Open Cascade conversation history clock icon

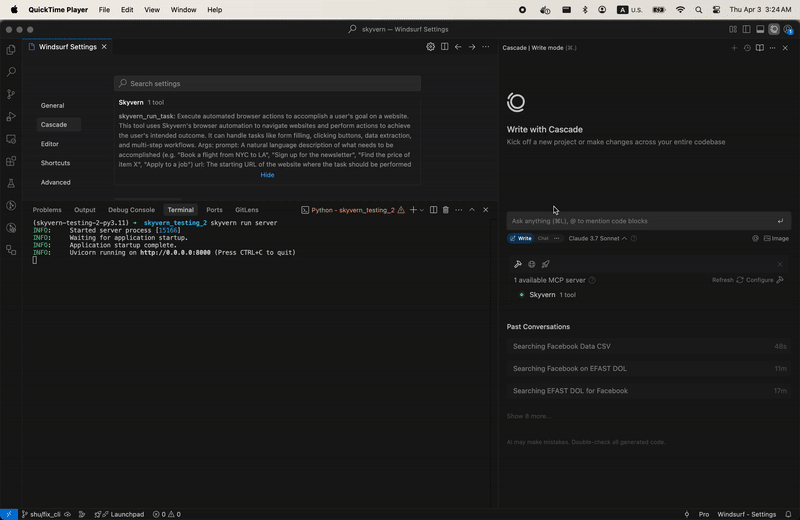point(747,48)
